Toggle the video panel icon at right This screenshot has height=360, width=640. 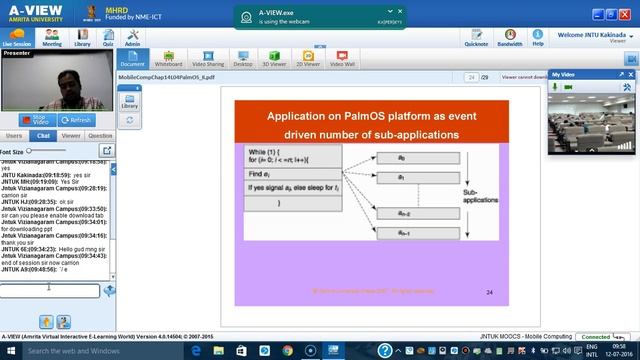coord(631,59)
